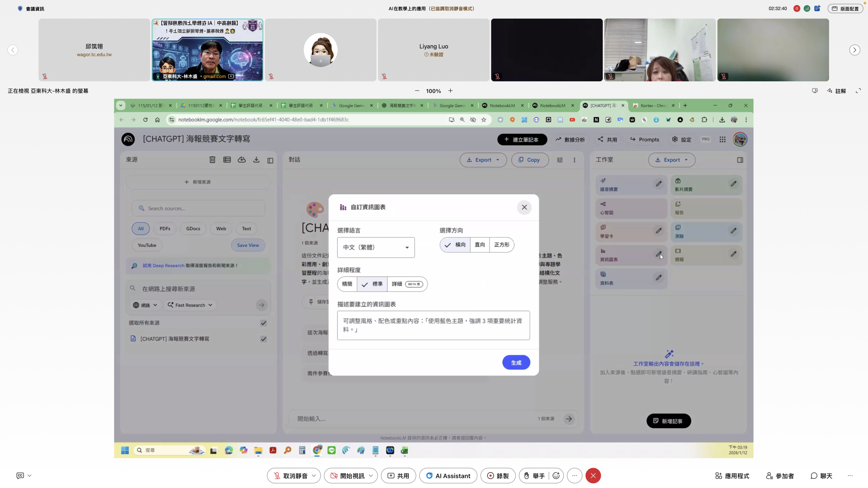Open the Google apps grid icon
Screen dimensions: 868x488
(723, 140)
